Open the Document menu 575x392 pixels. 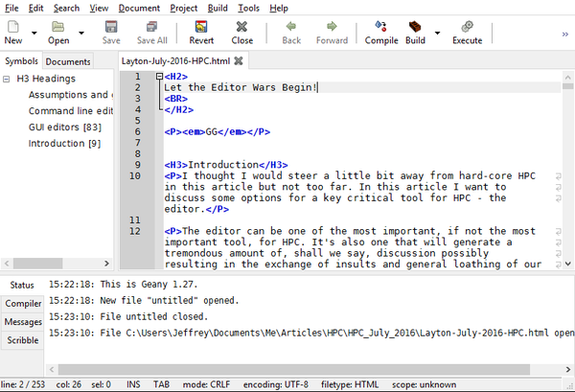pyautogui.click(x=139, y=8)
